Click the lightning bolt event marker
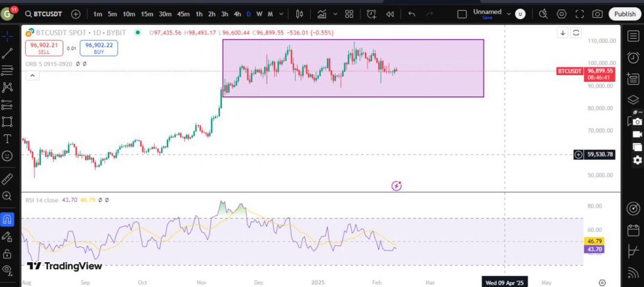Image resolution: width=644 pixels, height=287 pixels. (397, 186)
